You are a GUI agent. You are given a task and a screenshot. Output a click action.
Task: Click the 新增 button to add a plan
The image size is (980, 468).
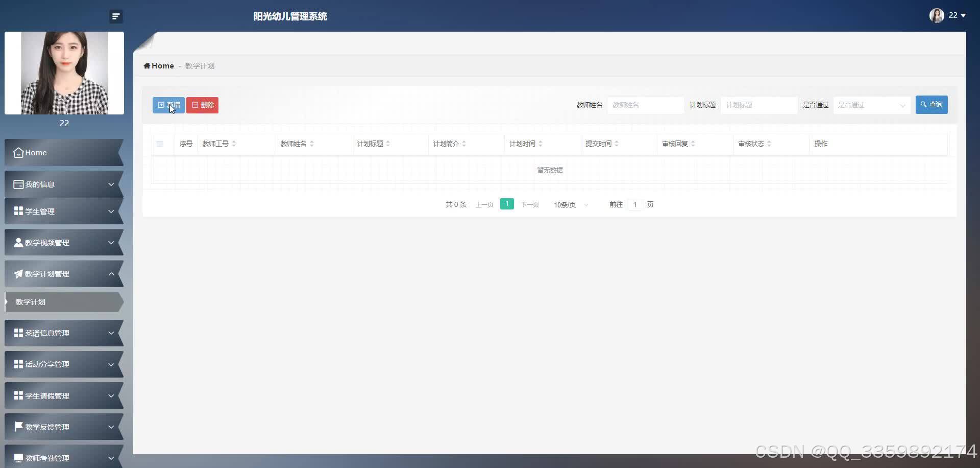coord(168,105)
